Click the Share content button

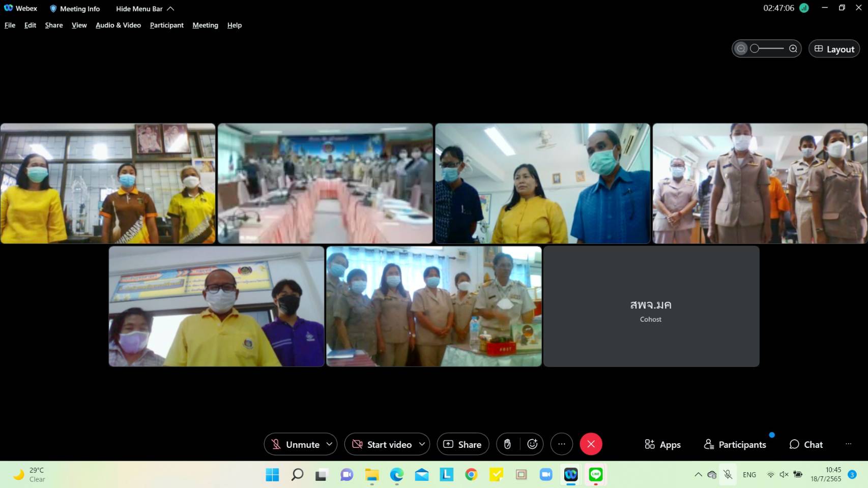[x=462, y=444]
